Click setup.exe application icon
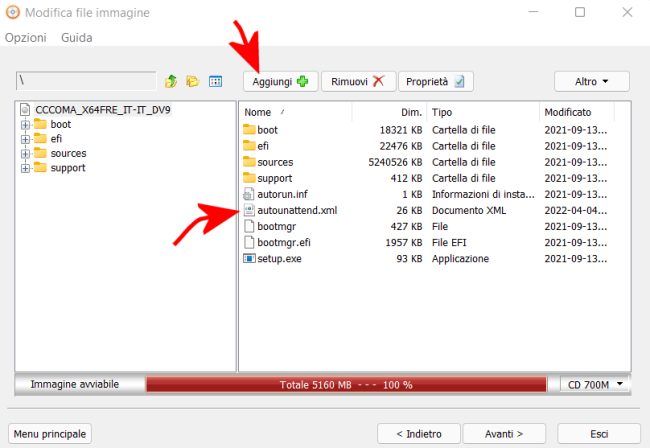The image size is (650, 448). pyautogui.click(x=249, y=259)
